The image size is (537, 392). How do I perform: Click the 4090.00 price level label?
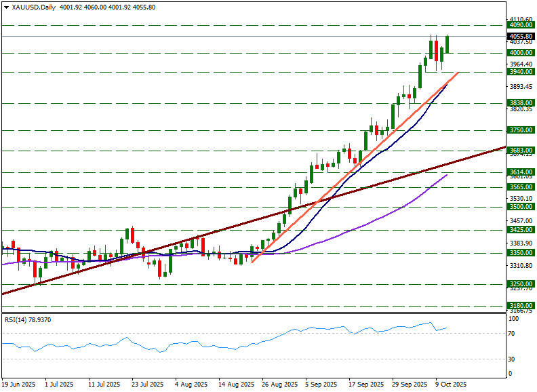click(x=520, y=24)
